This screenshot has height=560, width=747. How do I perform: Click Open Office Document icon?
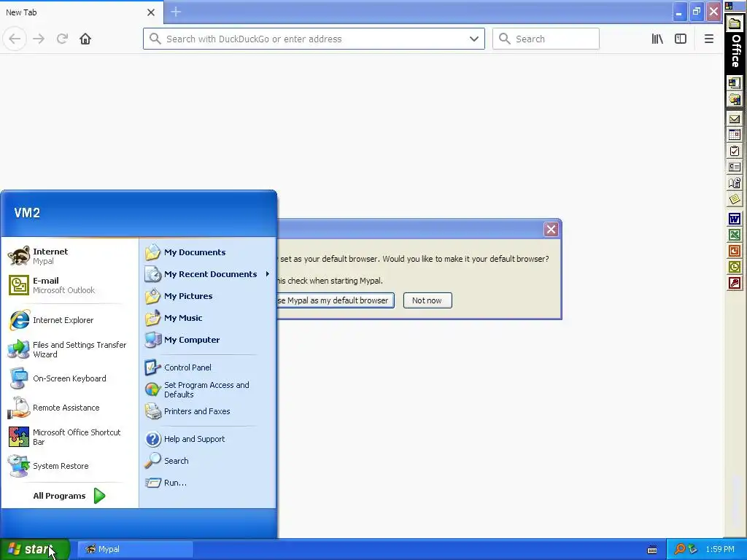(735, 99)
